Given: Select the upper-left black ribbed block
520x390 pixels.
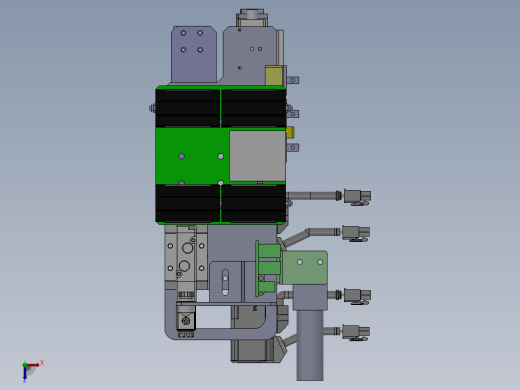Looking at the screenshot, I should point(188,108).
